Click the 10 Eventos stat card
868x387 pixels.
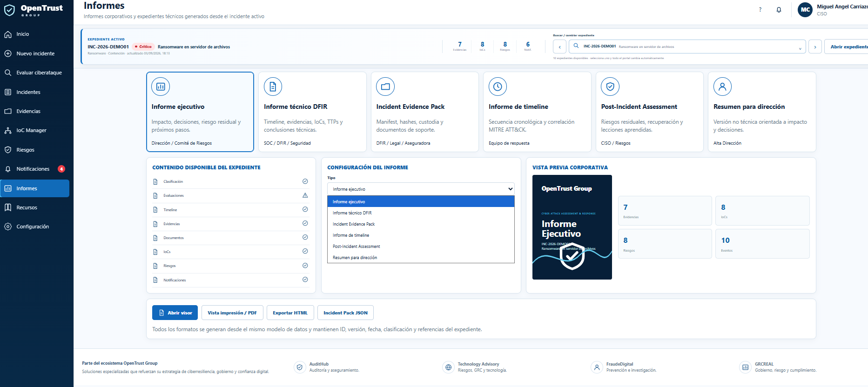(762, 244)
